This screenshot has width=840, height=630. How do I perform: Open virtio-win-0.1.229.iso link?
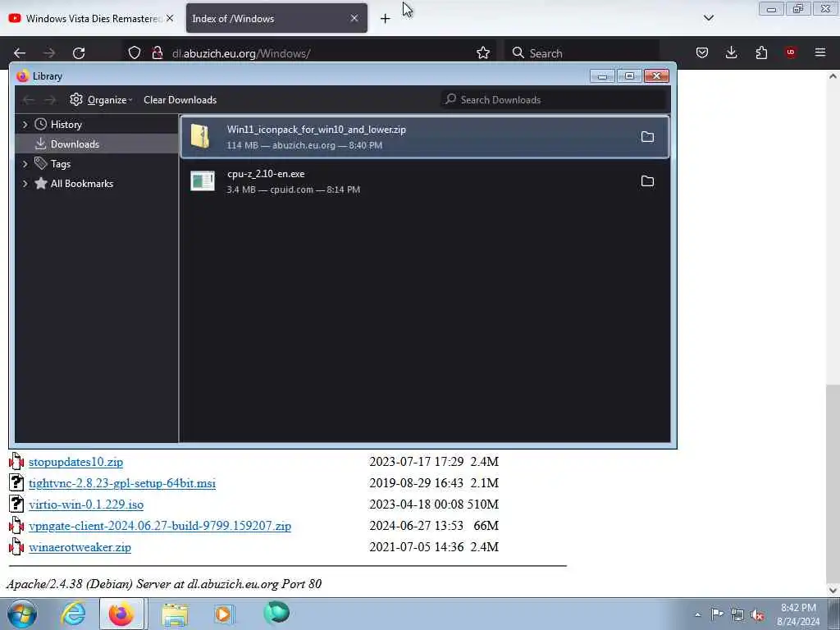pos(85,504)
